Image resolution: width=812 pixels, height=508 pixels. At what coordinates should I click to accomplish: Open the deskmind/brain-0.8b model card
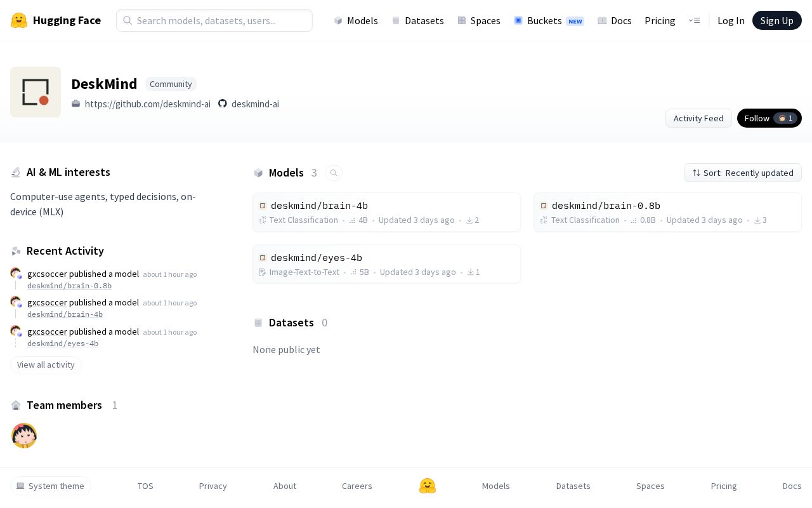click(667, 212)
